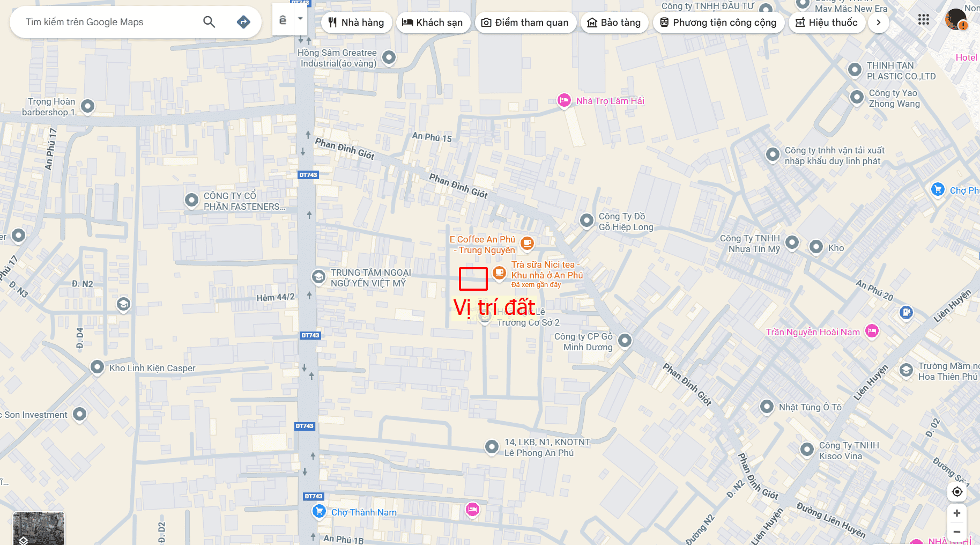Image resolution: width=980 pixels, height=545 pixels.
Task: Select the TRUNG TÂM NGOẠI NGỮ YẾN VIỆT MỸ school pin
Action: click(x=318, y=277)
